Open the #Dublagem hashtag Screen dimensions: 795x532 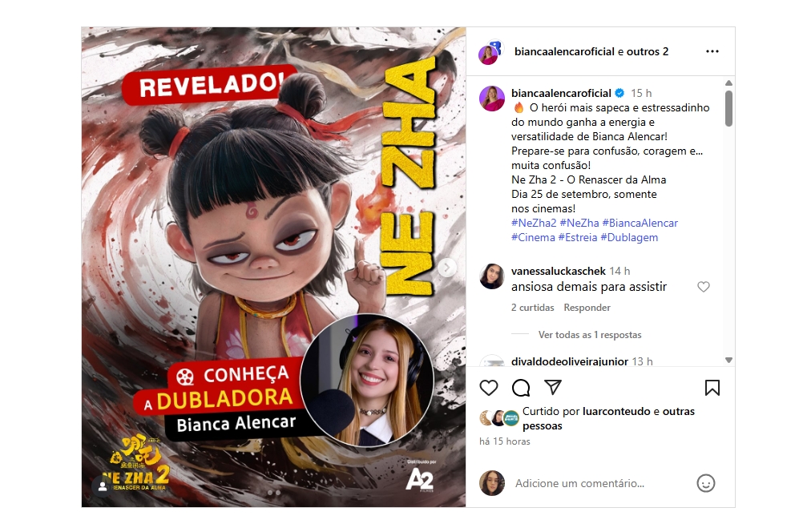[x=629, y=238]
